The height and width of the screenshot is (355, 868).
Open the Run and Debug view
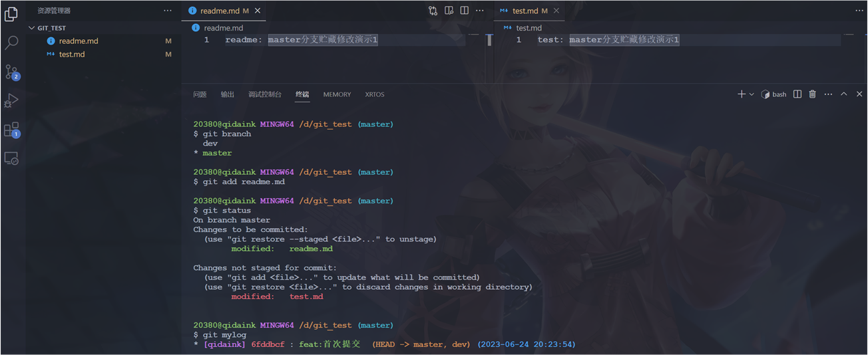(x=11, y=100)
